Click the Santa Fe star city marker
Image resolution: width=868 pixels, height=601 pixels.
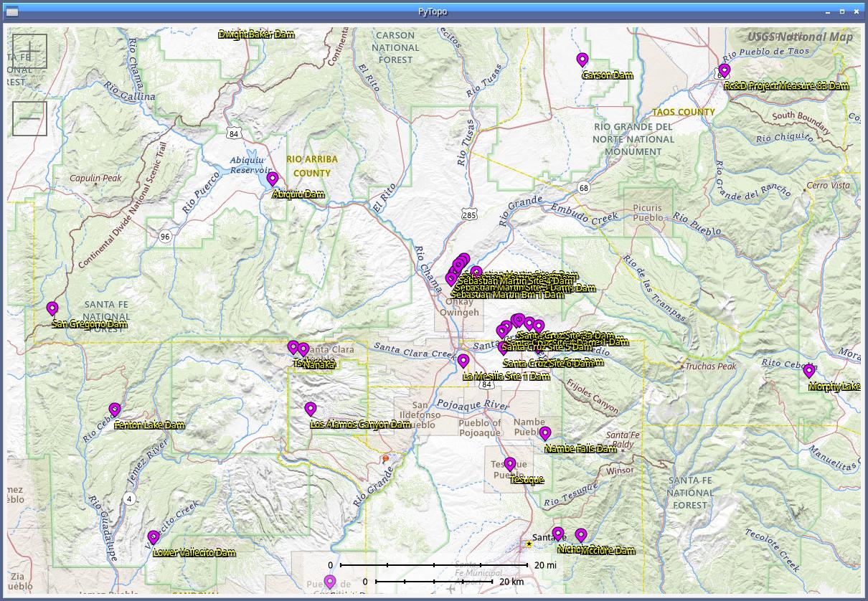529,544
